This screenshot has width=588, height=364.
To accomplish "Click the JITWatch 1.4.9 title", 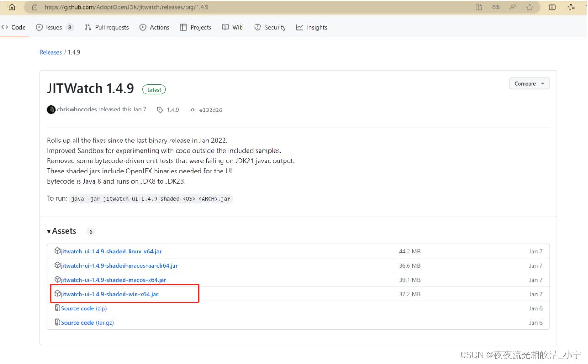I will click(90, 89).
